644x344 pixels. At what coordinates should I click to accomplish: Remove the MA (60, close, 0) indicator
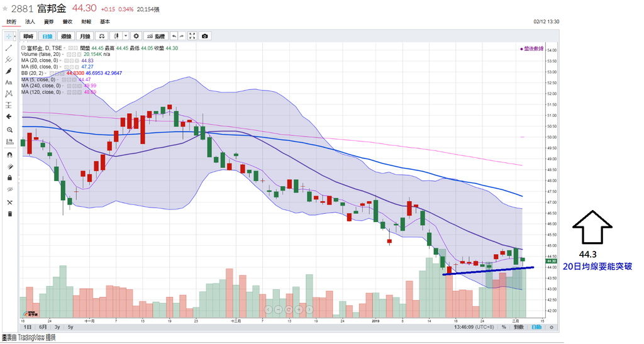(x=77, y=67)
